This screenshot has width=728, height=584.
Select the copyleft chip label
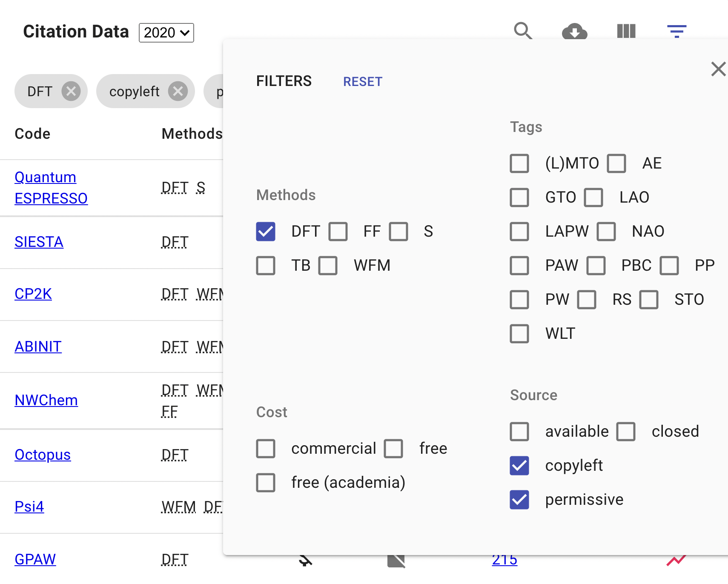134,92
